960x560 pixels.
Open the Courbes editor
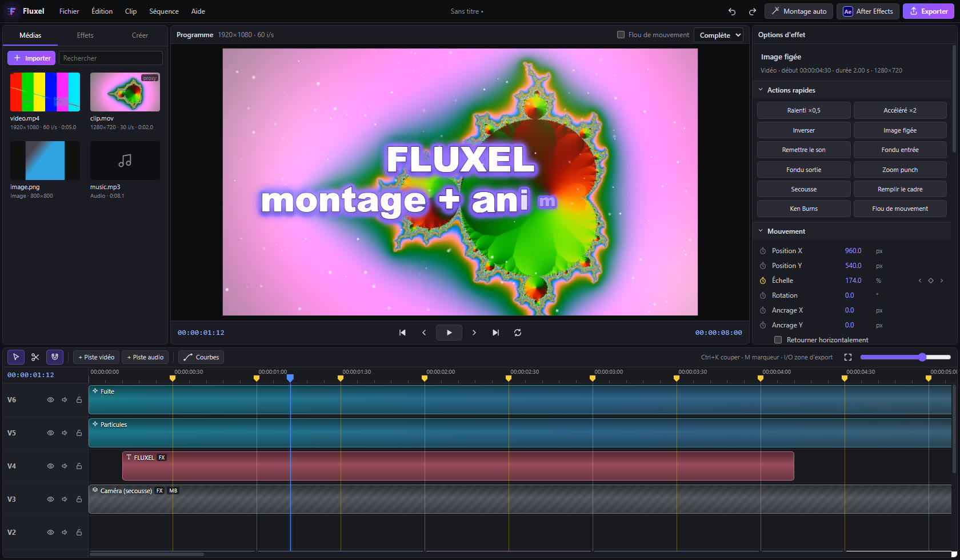(x=201, y=357)
